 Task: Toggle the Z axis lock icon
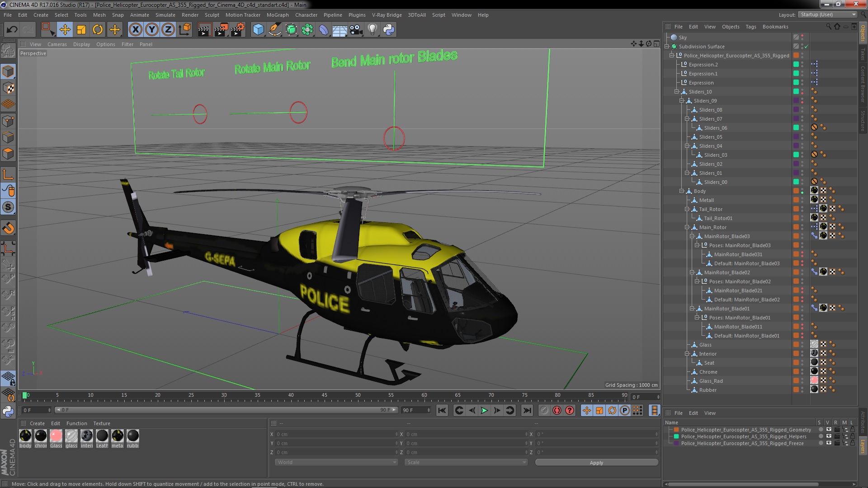pos(168,30)
